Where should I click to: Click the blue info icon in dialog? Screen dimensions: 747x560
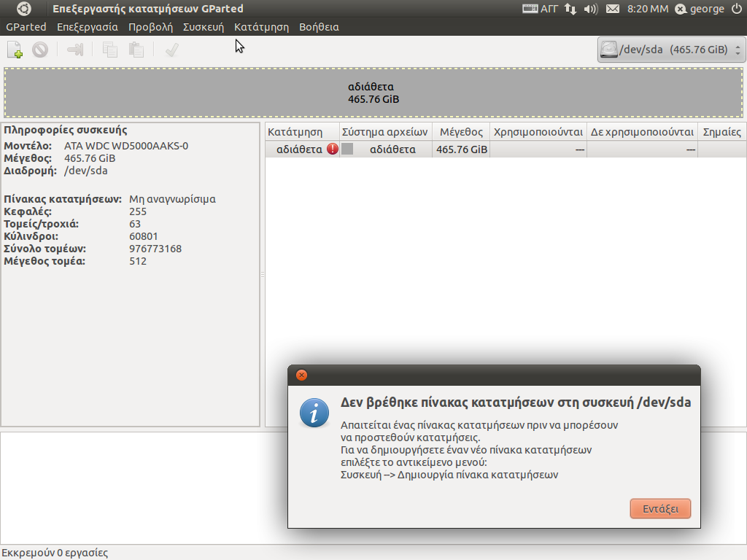tap(314, 413)
